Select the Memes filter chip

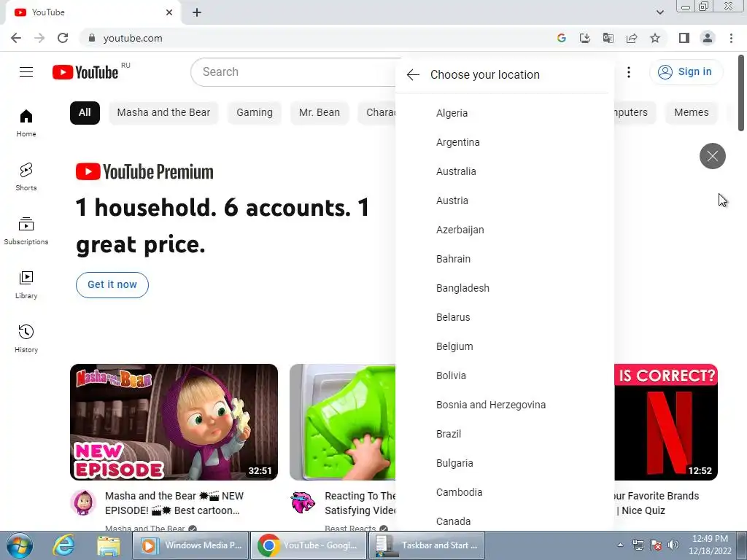pyautogui.click(x=692, y=113)
